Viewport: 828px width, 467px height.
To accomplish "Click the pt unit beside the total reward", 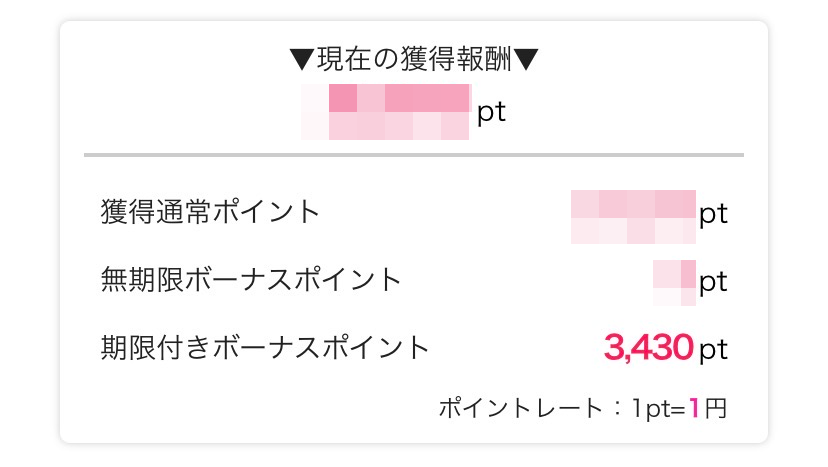I will (491, 112).
